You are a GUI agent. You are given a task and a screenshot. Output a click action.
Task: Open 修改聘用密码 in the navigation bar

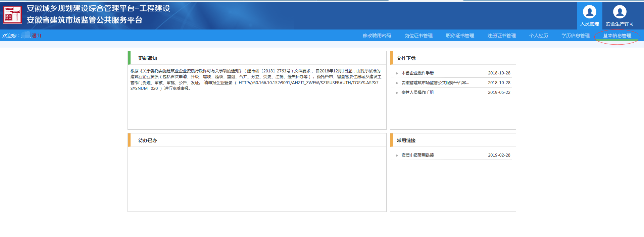coord(377,36)
